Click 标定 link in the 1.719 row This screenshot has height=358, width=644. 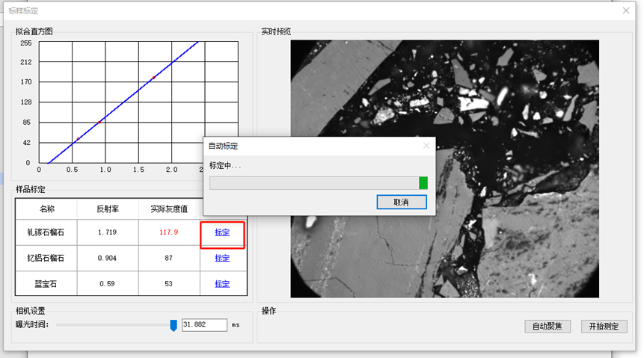[x=222, y=232]
